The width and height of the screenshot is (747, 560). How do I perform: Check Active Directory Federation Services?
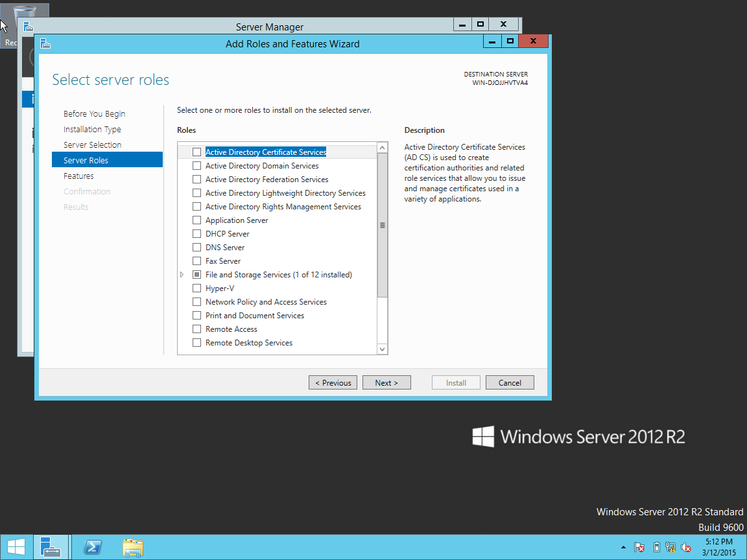tap(196, 180)
